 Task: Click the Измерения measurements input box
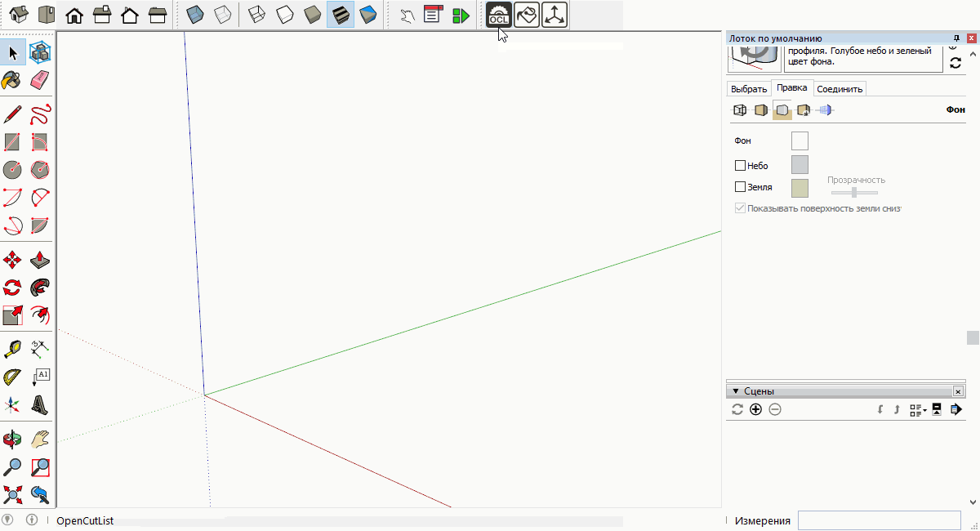(x=879, y=520)
